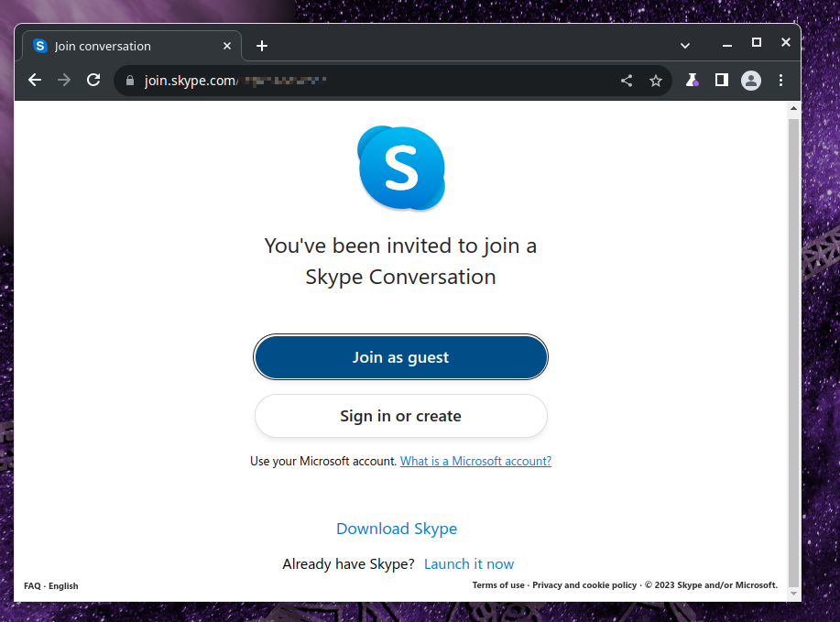This screenshot has height=622, width=840.
Task: Change language via English link
Action: pyautogui.click(x=63, y=586)
